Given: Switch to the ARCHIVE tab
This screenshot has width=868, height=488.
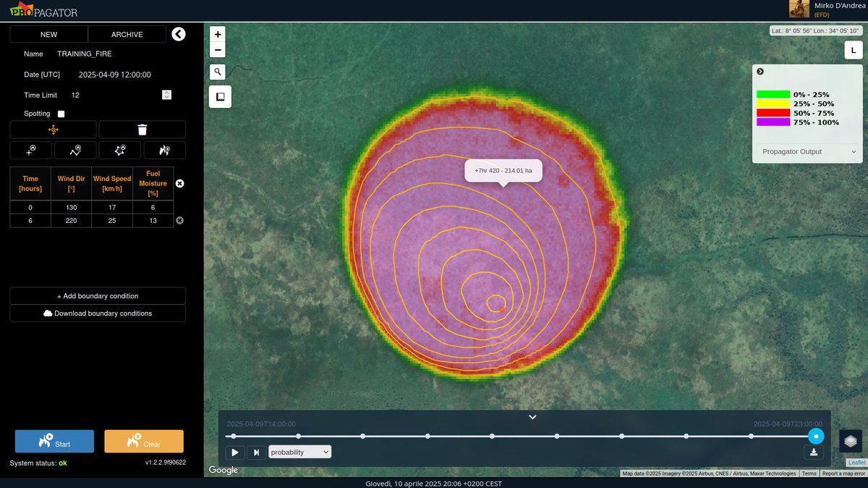Looking at the screenshot, I should 127,34.
